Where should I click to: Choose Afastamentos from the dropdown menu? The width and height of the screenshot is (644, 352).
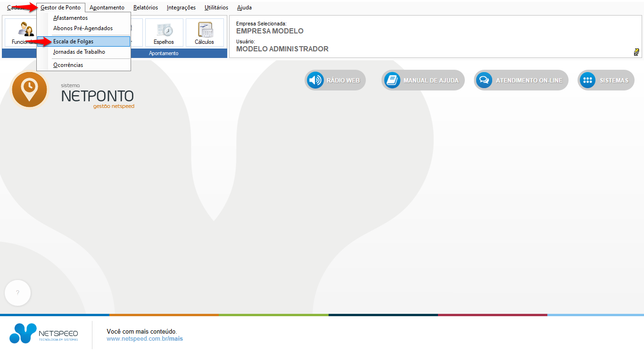pos(83,18)
